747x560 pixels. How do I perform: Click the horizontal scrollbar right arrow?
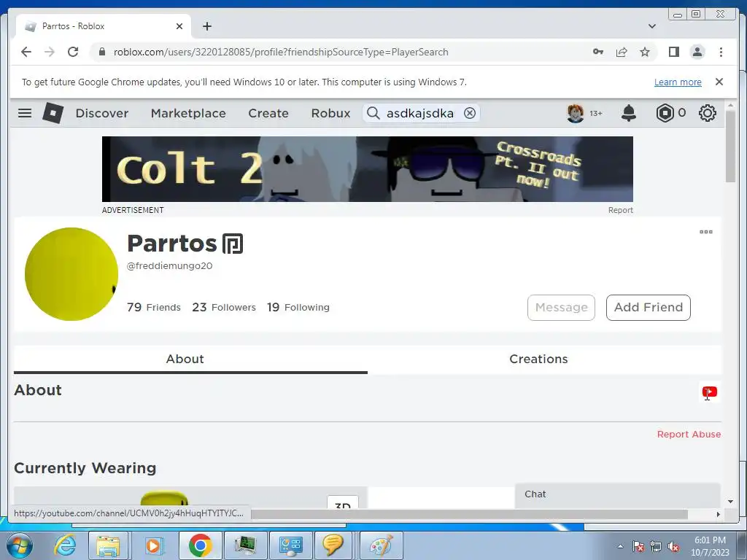[x=718, y=514]
